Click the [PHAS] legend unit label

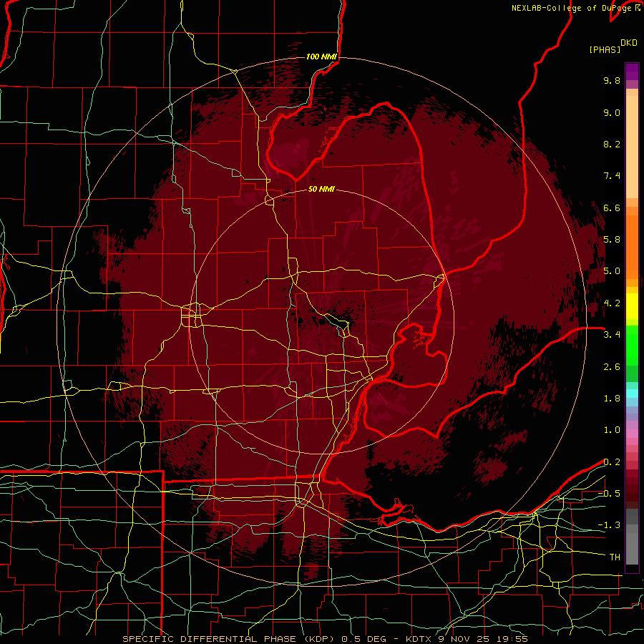click(x=605, y=50)
